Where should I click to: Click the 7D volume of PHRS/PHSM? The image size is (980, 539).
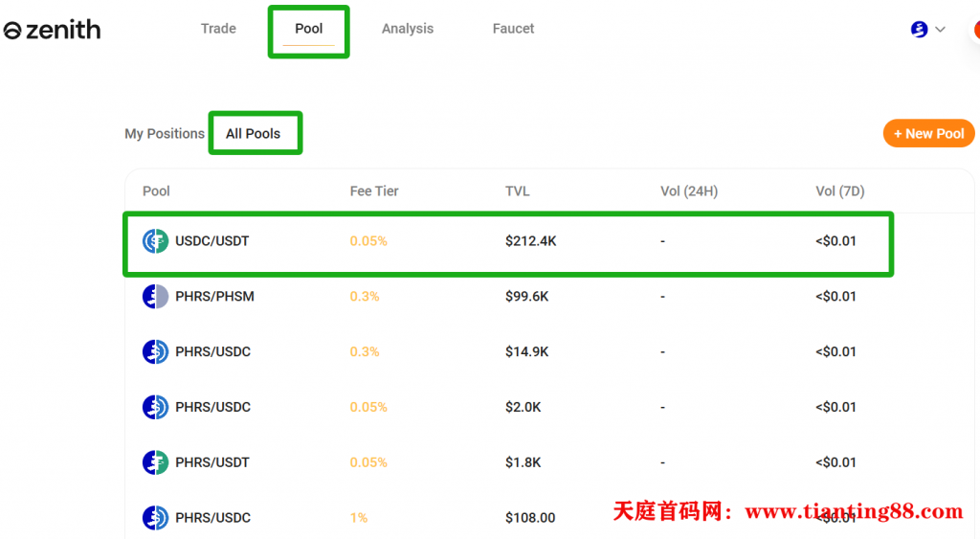835,297
